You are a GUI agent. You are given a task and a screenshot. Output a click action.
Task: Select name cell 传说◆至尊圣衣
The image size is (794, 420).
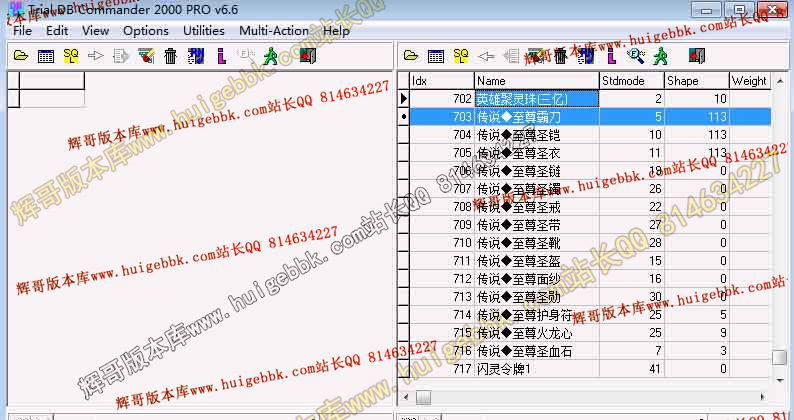537,153
